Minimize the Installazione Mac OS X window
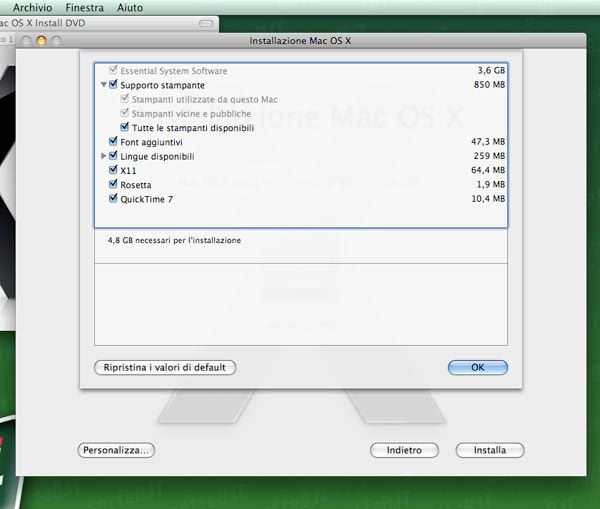The height and width of the screenshot is (509, 600). (41, 41)
